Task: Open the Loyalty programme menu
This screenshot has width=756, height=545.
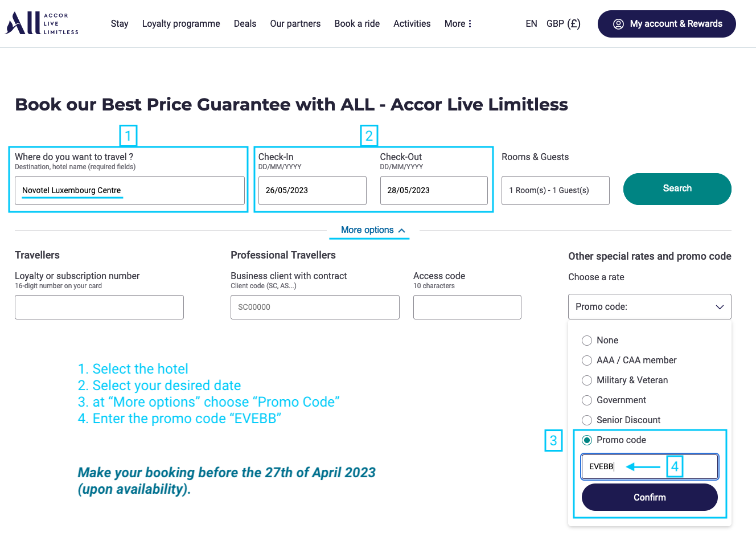Action: pos(181,24)
